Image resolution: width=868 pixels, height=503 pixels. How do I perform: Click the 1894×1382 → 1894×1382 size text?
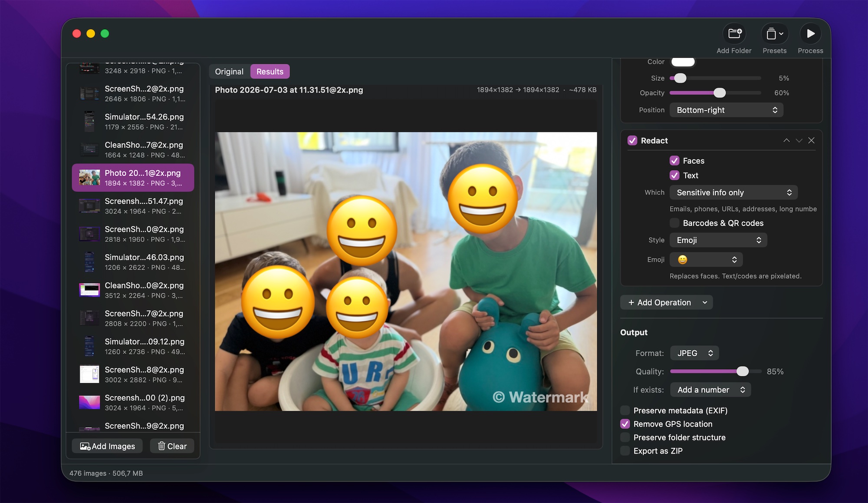tap(518, 90)
